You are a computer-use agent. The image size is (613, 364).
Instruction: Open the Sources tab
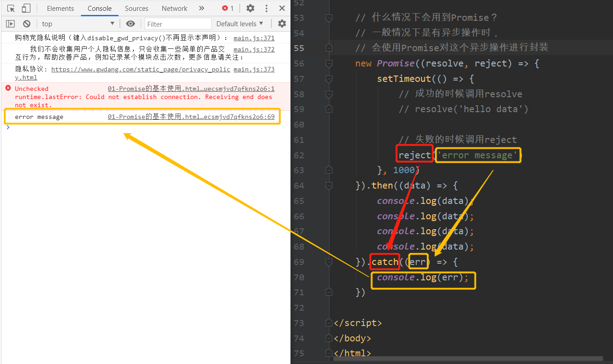[x=136, y=8]
